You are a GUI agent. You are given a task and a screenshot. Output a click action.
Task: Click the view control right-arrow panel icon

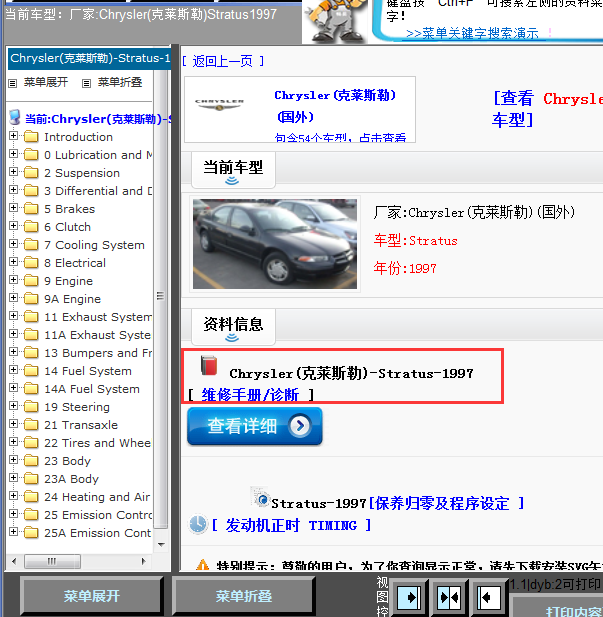[x=408, y=597]
